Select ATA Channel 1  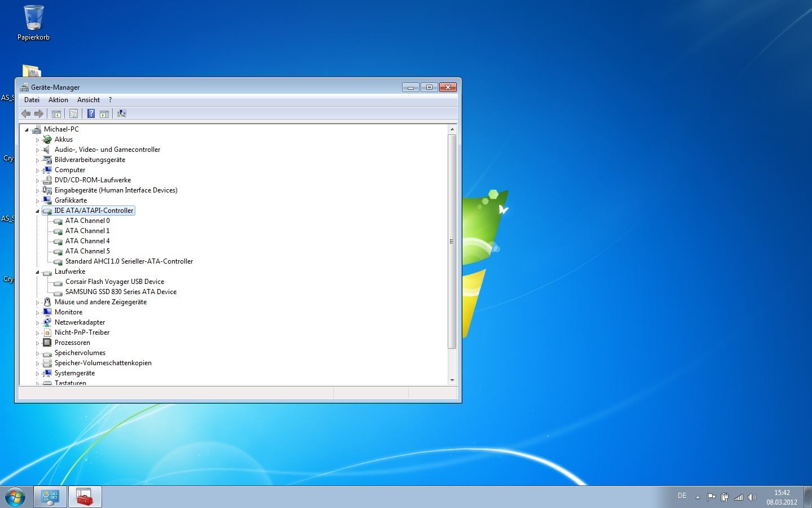click(87, 231)
